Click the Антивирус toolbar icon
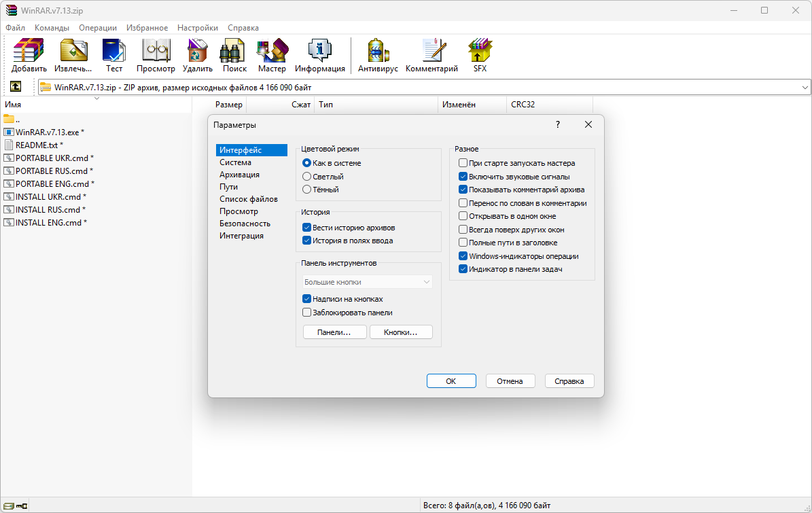Screen dimensions: 812x513 point(378,50)
